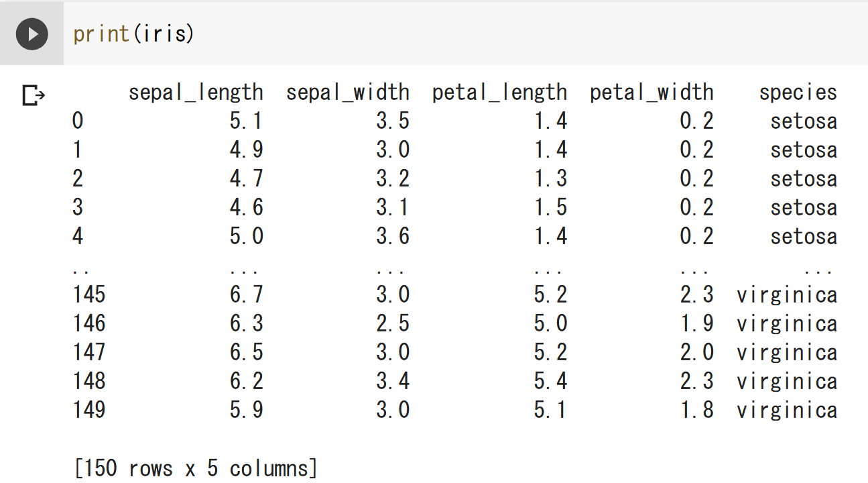
Task: Click the sepal_width column header
Action: [x=347, y=93]
